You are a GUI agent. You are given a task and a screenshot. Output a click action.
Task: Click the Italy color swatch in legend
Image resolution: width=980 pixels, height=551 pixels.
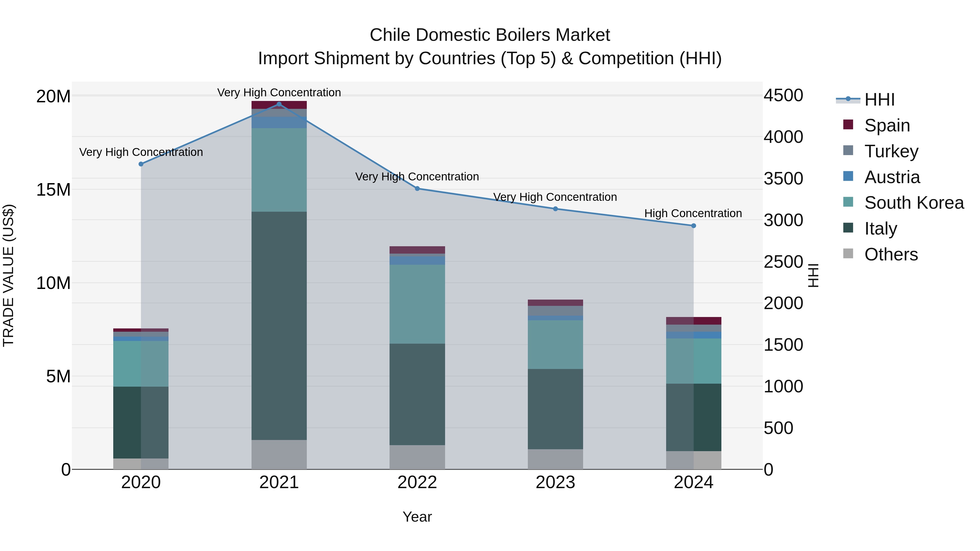point(848,228)
